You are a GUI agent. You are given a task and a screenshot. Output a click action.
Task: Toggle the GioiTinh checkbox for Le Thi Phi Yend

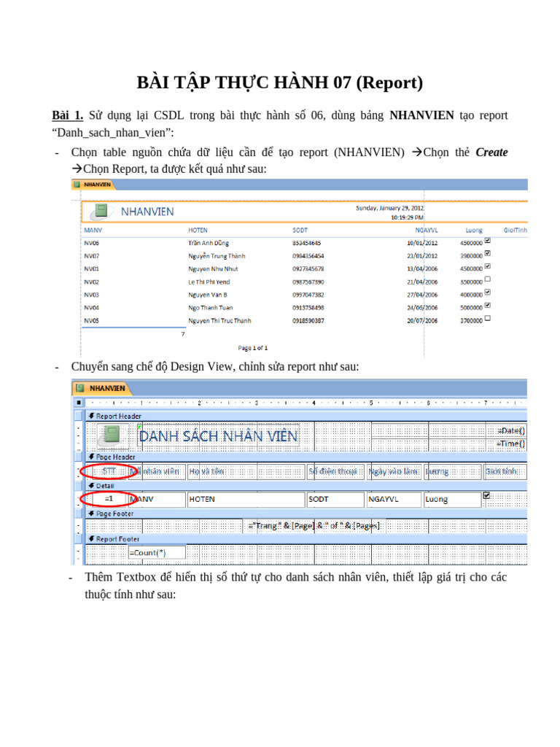[x=488, y=279]
